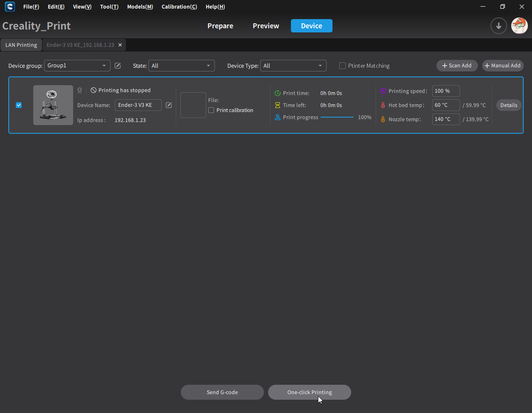Minimize the Creality Print window
This screenshot has height=413, width=532.
point(483,7)
